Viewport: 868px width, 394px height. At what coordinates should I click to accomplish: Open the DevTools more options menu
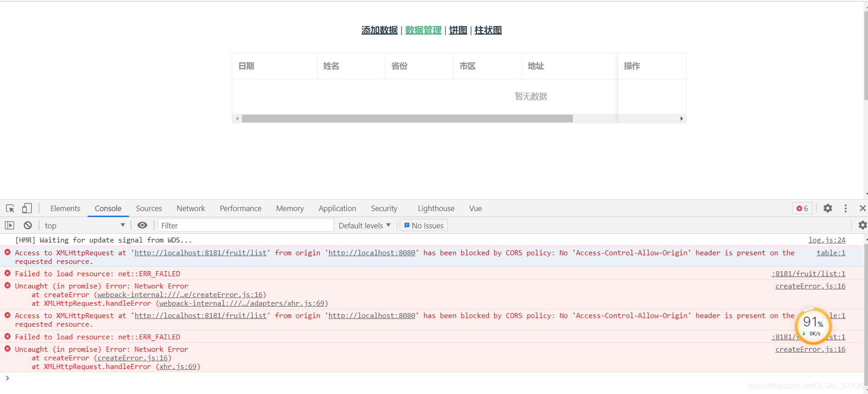pos(846,208)
